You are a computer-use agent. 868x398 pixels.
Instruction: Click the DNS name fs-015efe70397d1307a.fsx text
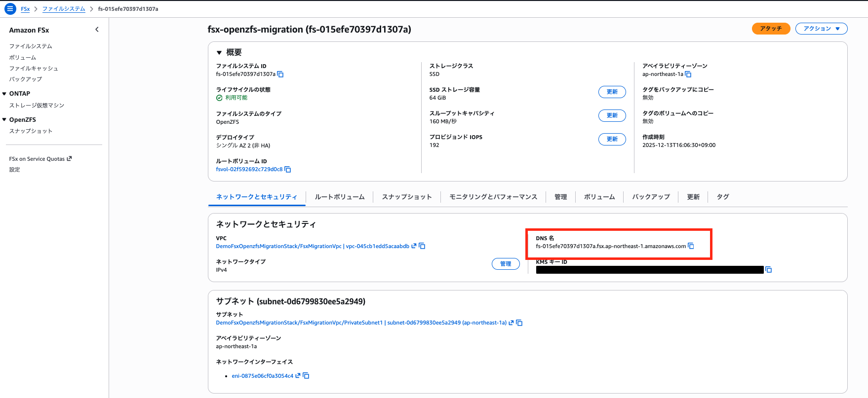click(611, 246)
